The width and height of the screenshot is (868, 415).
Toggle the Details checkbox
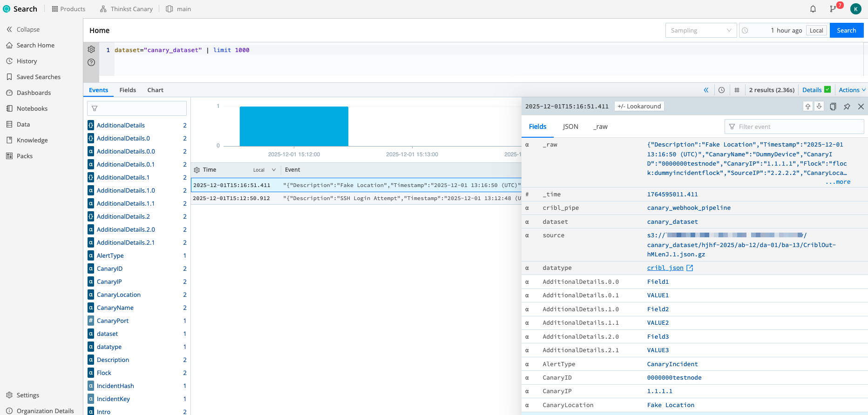(x=827, y=90)
